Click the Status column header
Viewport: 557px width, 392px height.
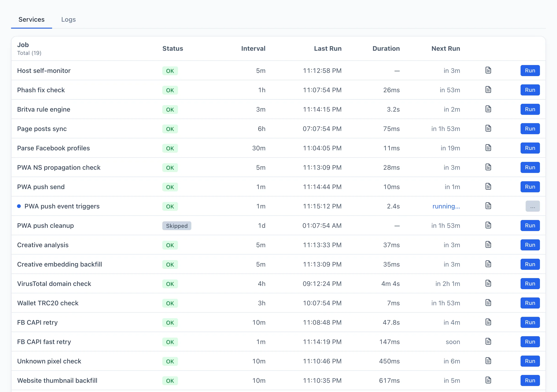pyautogui.click(x=173, y=48)
